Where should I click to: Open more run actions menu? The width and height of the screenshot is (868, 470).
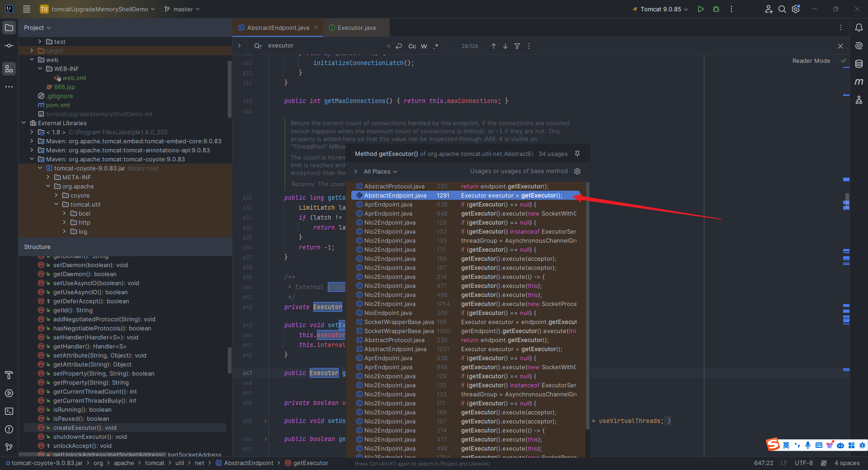[731, 9]
